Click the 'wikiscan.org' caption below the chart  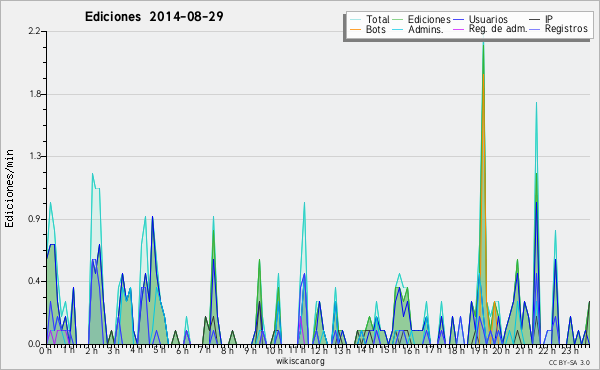pyautogui.click(x=300, y=361)
